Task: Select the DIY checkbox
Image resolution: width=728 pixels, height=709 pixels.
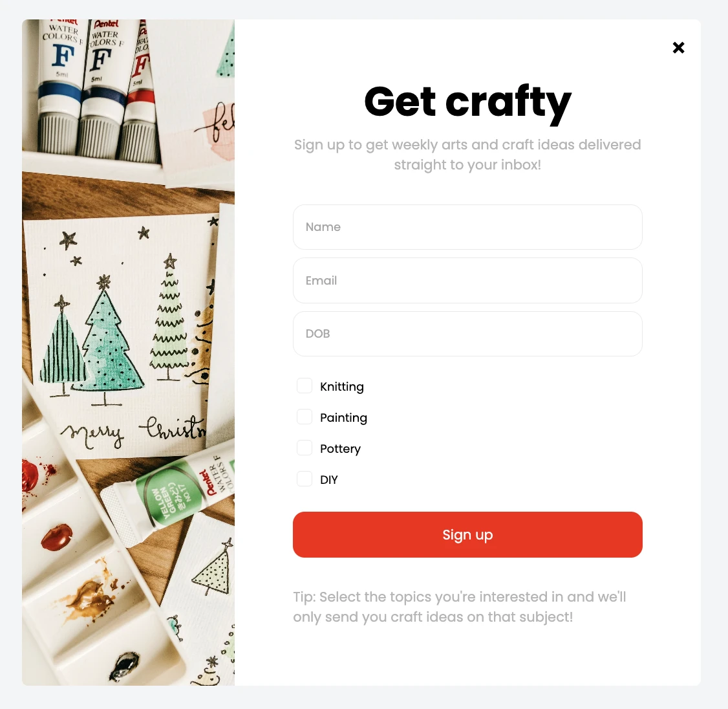Action: coord(305,479)
